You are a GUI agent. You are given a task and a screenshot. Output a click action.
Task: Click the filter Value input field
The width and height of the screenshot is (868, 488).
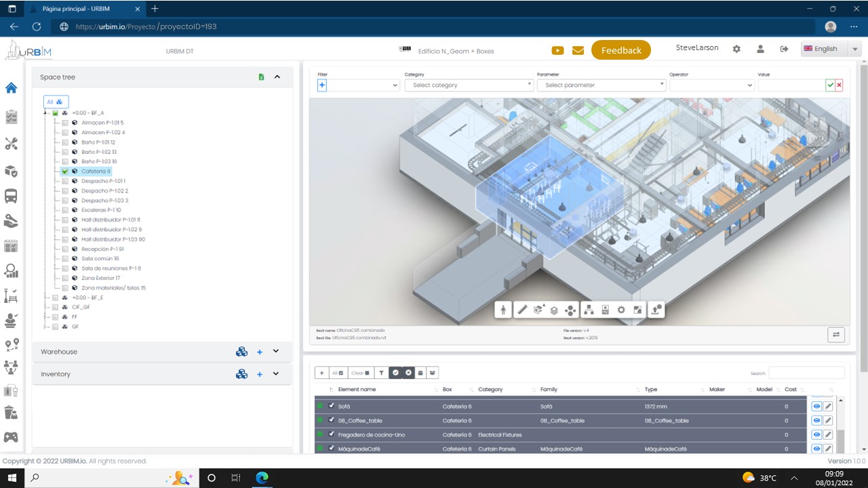[x=791, y=85]
